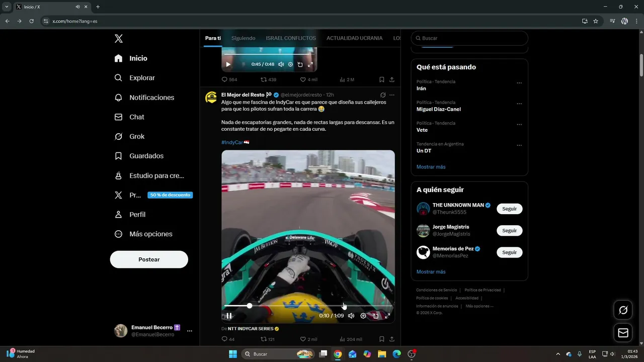Open Premium 50% de descuento offer

(153, 195)
